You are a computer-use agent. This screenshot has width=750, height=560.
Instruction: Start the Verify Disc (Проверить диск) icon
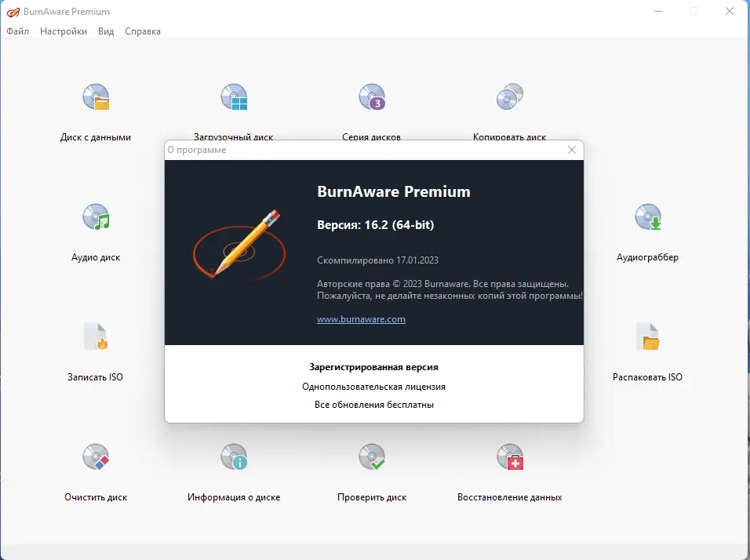pos(372,456)
